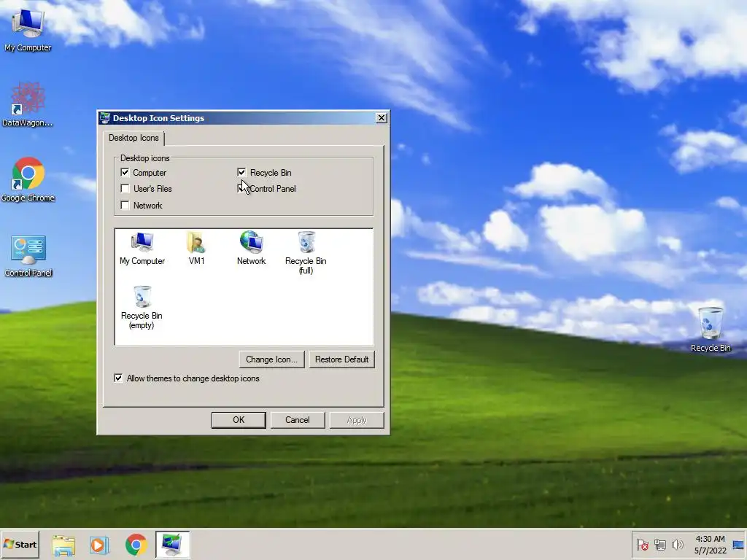Check the User's Files checkbox

[125, 189]
